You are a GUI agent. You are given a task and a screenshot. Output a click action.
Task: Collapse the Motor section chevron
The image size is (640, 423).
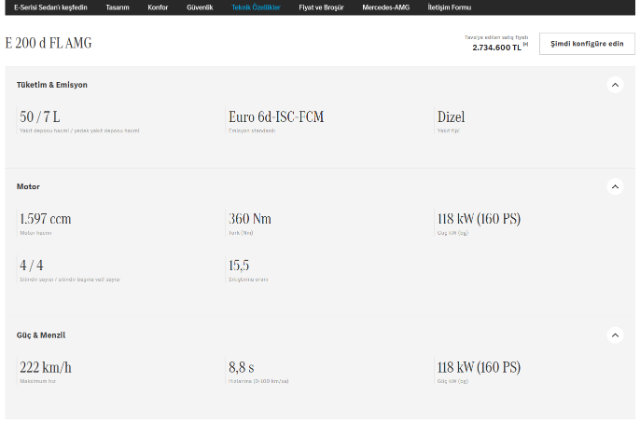[x=615, y=187]
